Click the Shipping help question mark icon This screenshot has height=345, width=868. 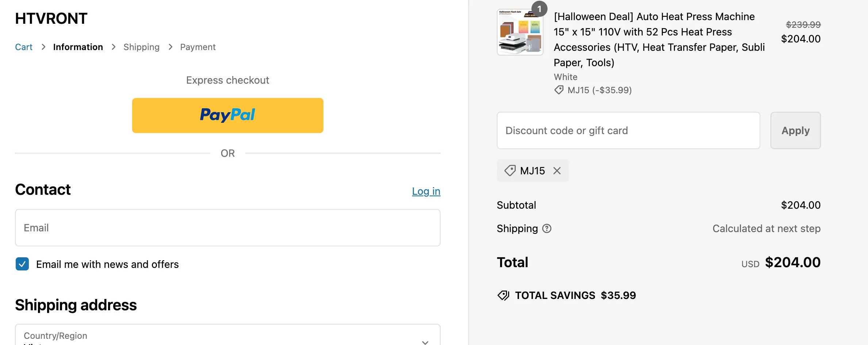coord(547,228)
